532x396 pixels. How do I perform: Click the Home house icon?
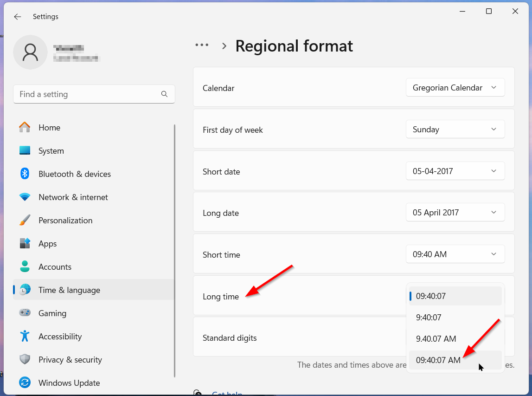point(25,127)
